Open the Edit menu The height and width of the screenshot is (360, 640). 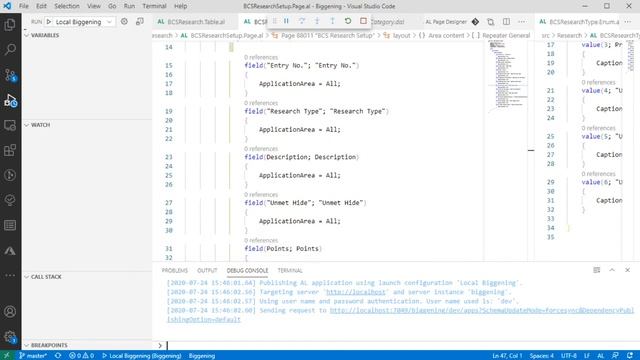(41, 6)
